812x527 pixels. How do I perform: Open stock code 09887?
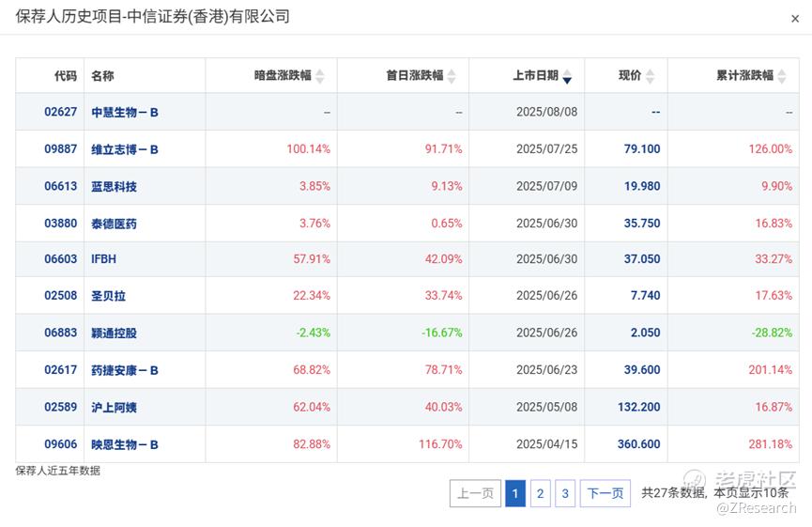61,149
